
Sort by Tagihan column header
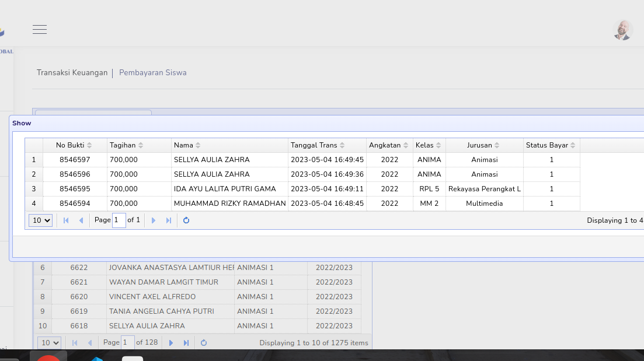pos(127,145)
